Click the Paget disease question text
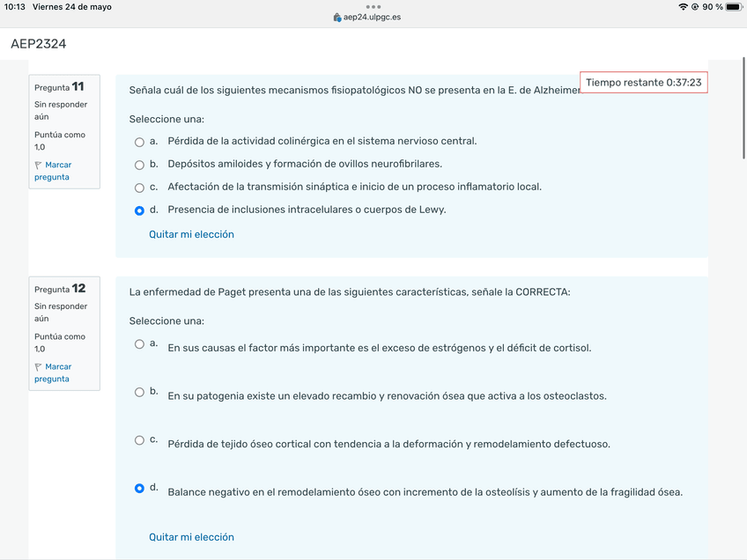 (x=350, y=292)
